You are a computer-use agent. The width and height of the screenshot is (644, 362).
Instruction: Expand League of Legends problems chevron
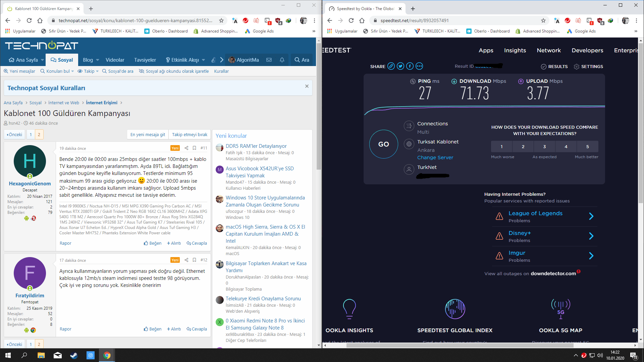click(x=591, y=216)
